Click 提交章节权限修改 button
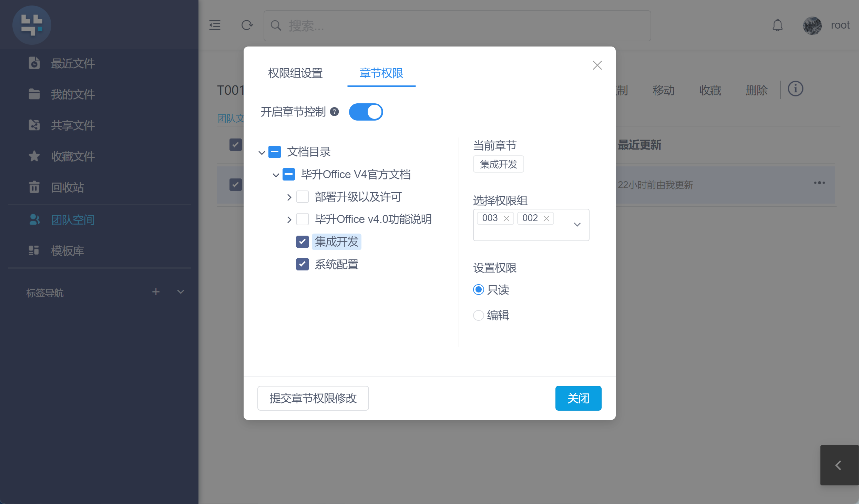Viewport: 859px width, 504px height. tap(313, 398)
